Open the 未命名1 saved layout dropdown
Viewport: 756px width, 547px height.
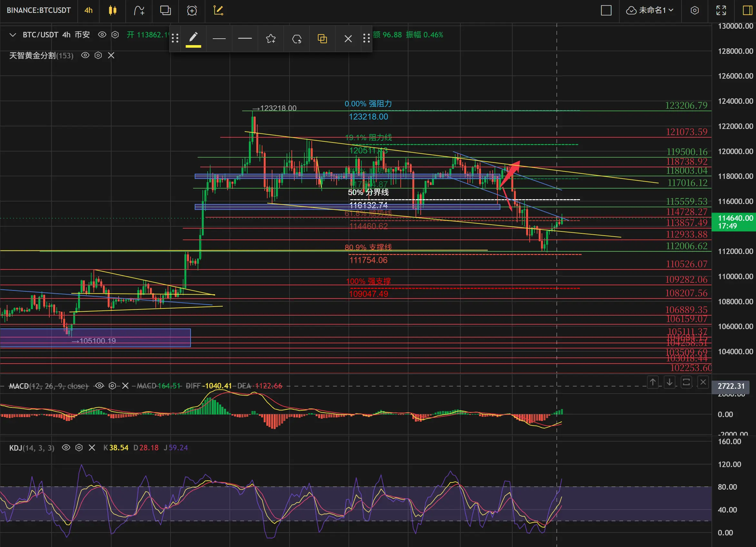coord(650,10)
